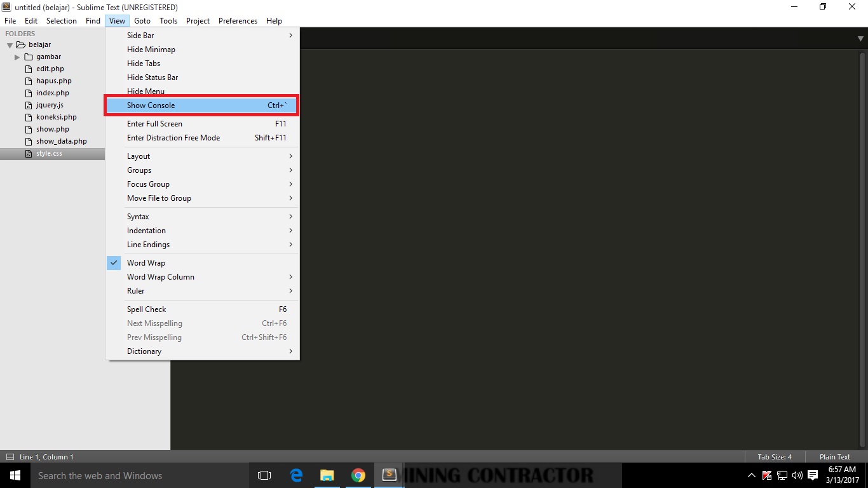Image resolution: width=868 pixels, height=488 pixels.
Task: Open the Action Center notification icon
Action: (813, 475)
